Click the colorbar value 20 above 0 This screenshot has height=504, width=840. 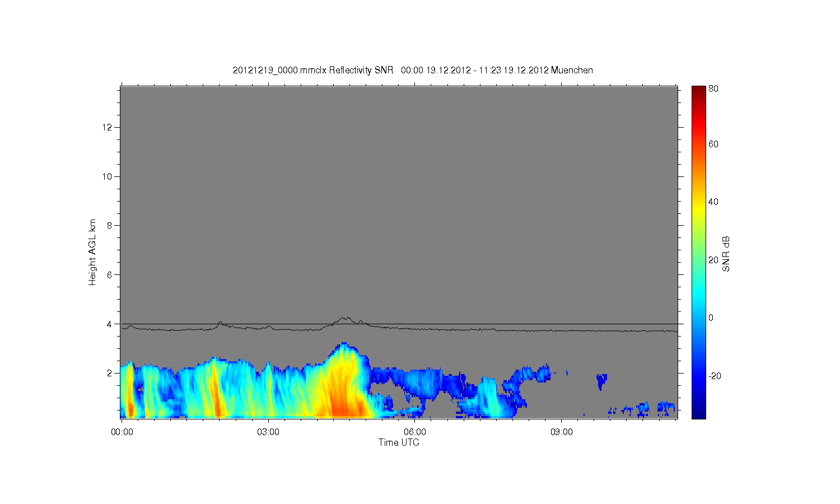713,260
